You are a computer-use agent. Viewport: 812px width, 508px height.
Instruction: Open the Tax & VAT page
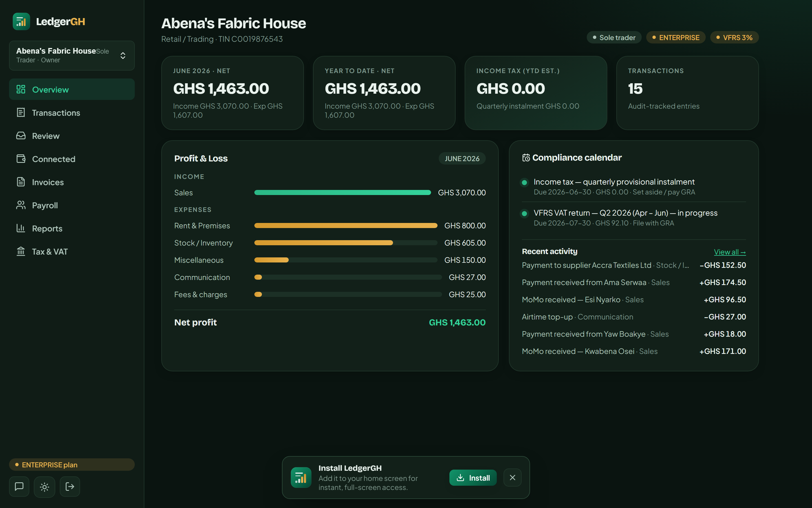point(72,251)
